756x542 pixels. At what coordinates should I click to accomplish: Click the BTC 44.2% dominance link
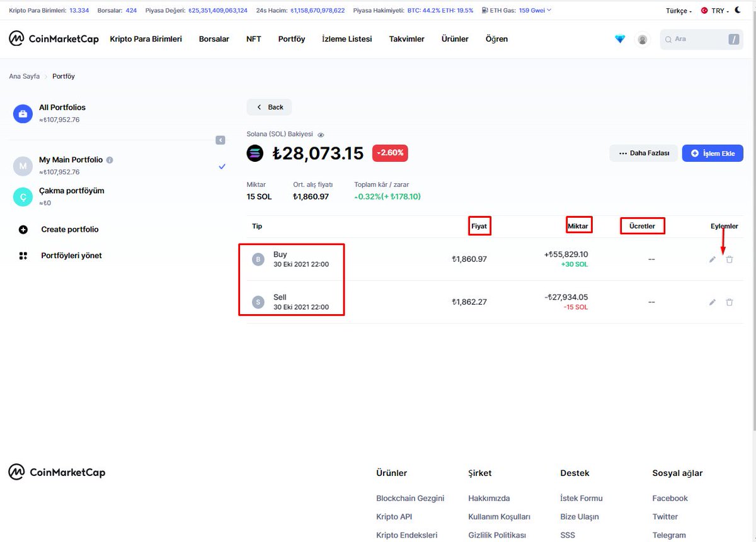tap(424, 11)
